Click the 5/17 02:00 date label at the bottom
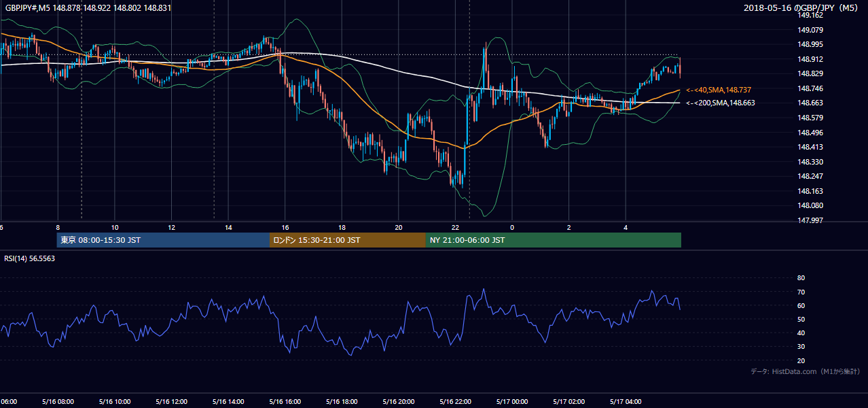This screenshot has width=868, height=408. (569, 402)
